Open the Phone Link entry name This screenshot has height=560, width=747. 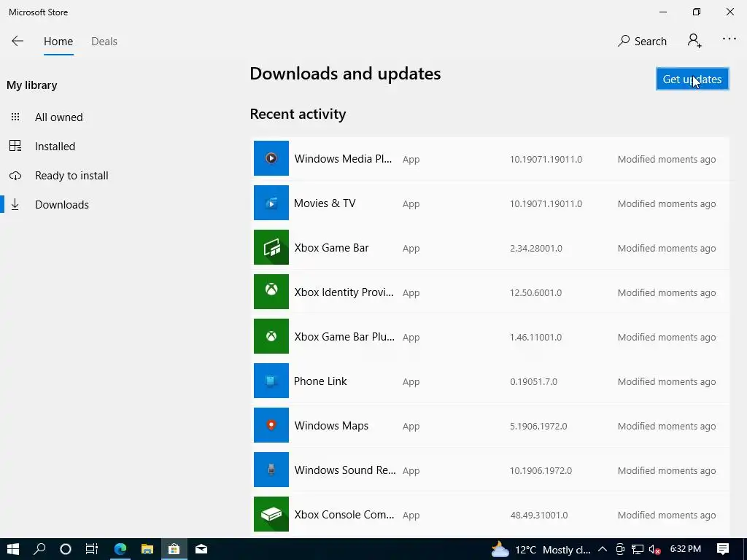point(320,381)
